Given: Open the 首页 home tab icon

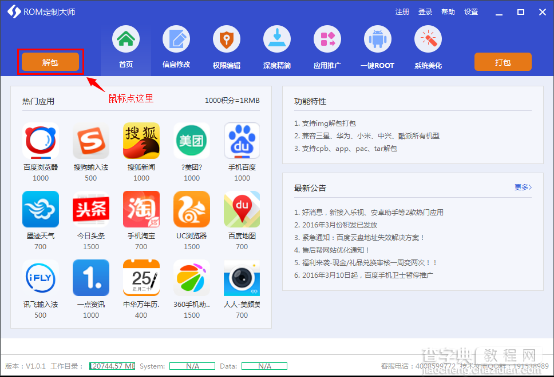Looking at the screenshot, I should pos(126,39).
